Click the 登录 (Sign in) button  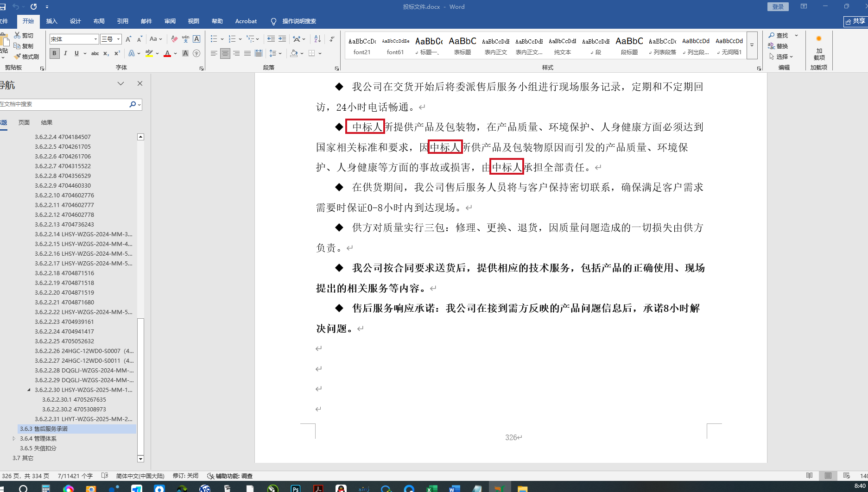point(778,6)
